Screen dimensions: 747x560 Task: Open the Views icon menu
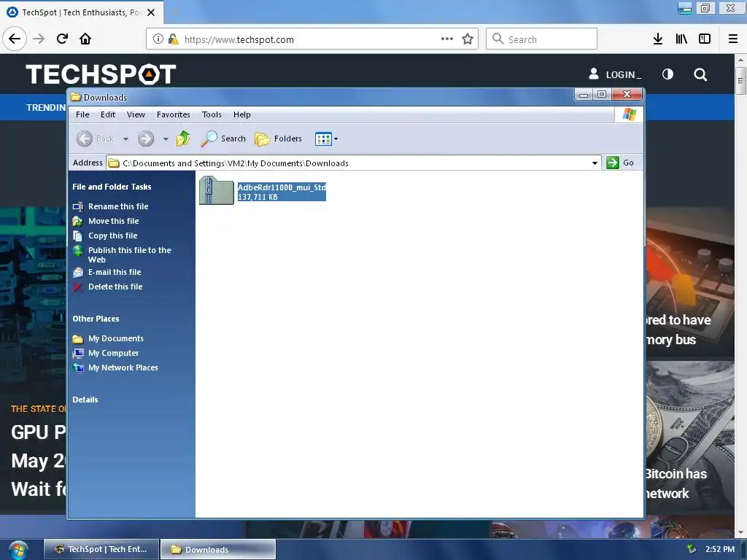click(326, 139)
